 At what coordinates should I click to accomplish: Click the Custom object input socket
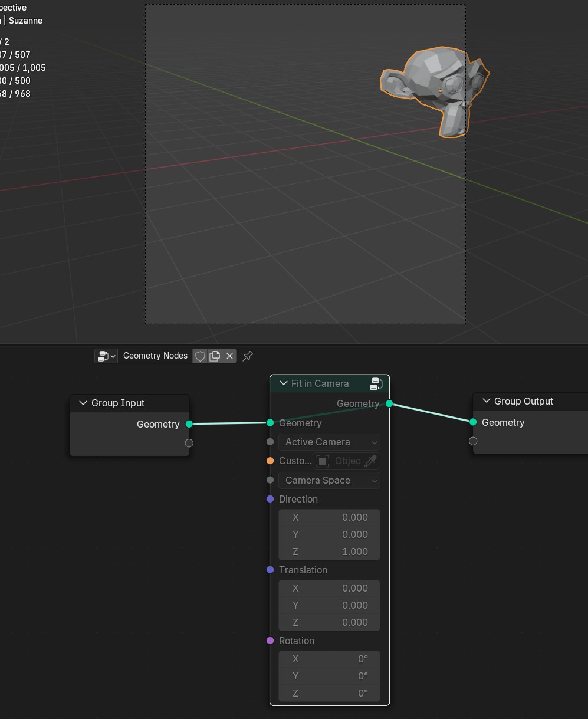click(x=270, y=461)
